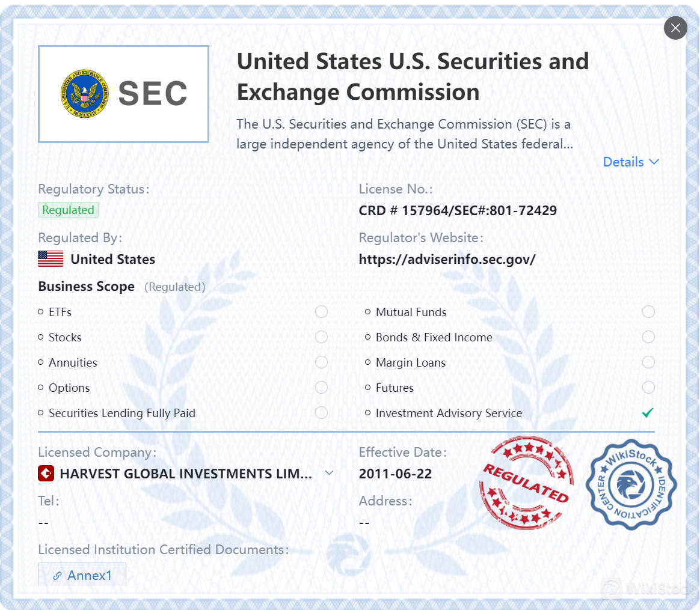Screen dimensions: 700x610
Task: Click the SEC description paragraph
Action: [405, 134]
